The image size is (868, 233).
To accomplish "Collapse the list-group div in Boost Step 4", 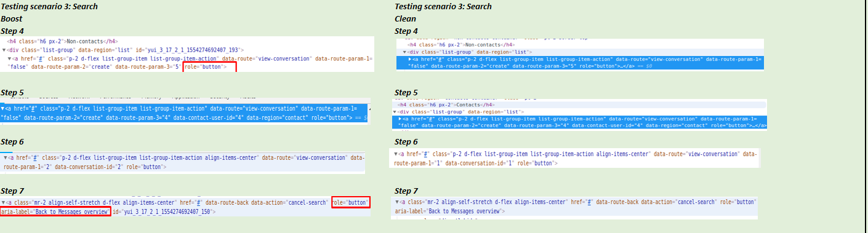I will [4, 50].
